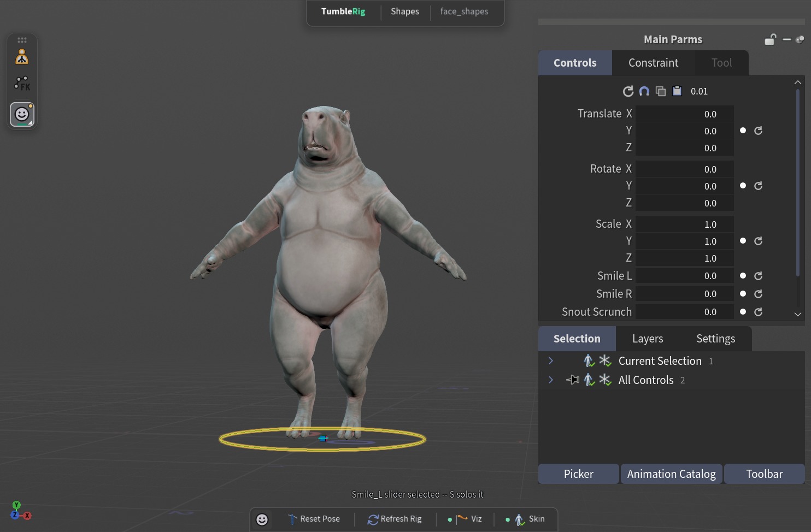
Task: Reset the Smile L slider value
Action: (x=758, y=276)
